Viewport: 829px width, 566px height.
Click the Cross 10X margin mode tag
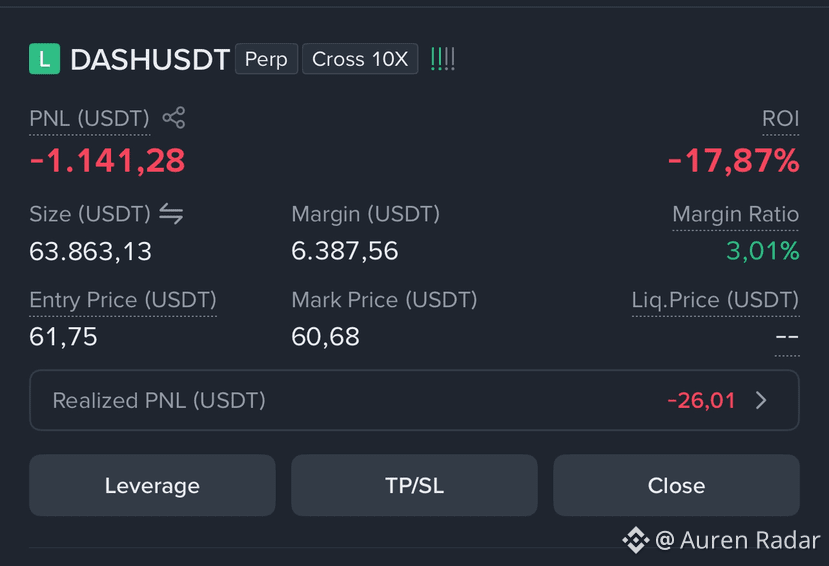coord(360,59)
